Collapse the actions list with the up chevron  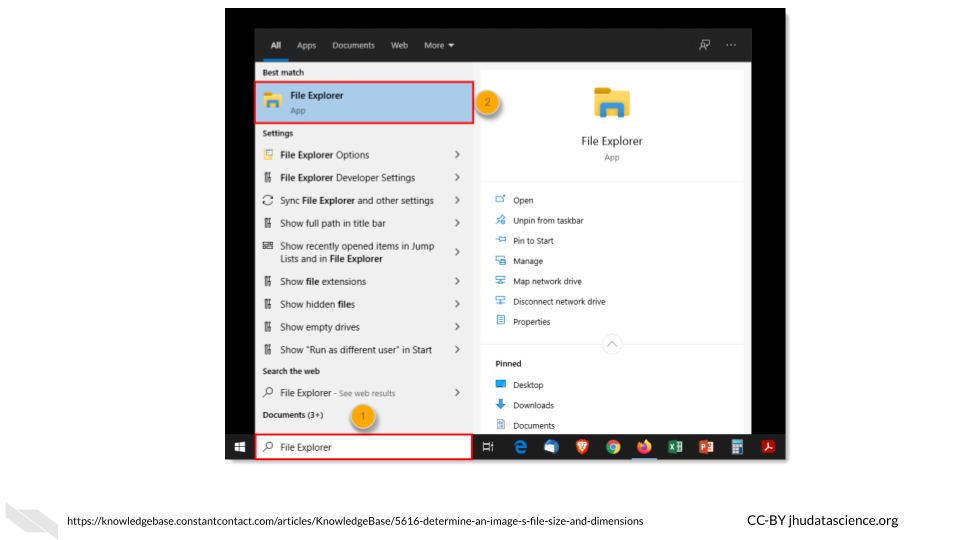(x=612, y=344)
